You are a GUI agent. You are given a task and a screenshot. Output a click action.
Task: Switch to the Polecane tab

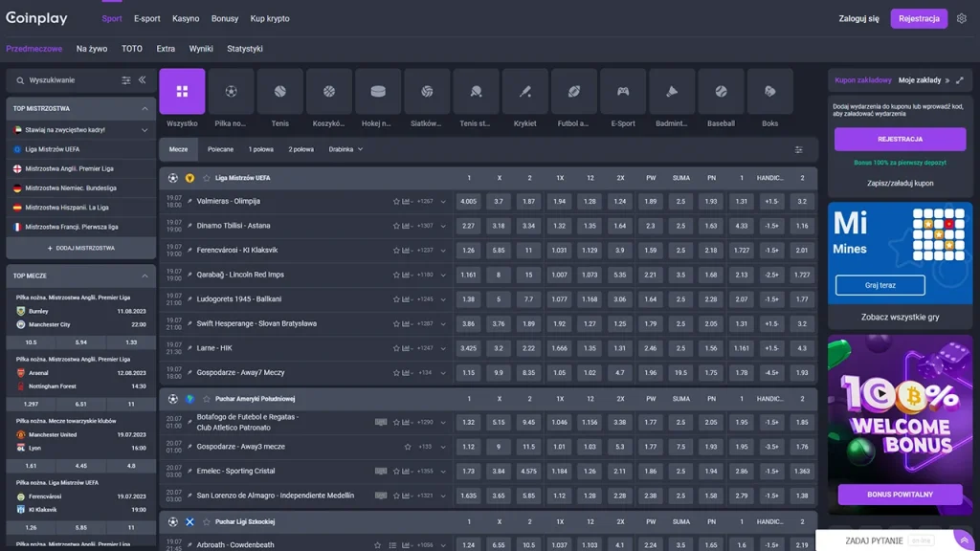coord(221,149)
